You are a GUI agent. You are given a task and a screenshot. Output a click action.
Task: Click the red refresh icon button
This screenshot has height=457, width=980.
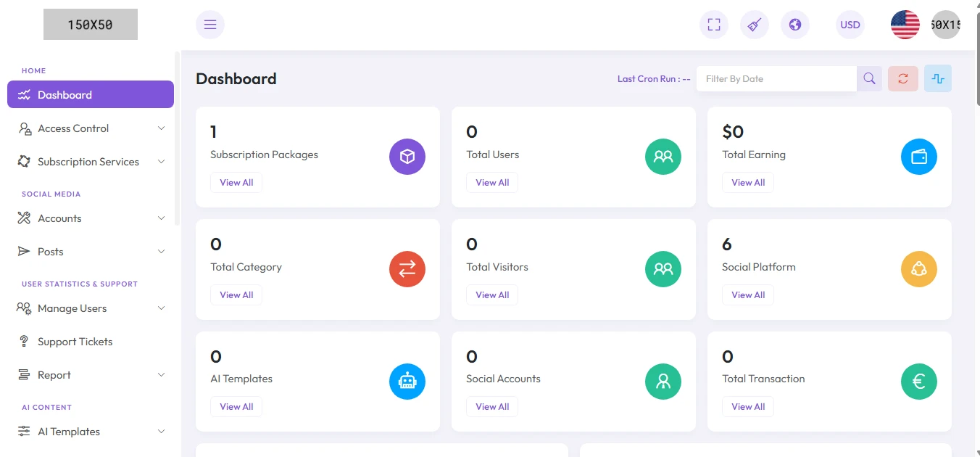point(903,78)
